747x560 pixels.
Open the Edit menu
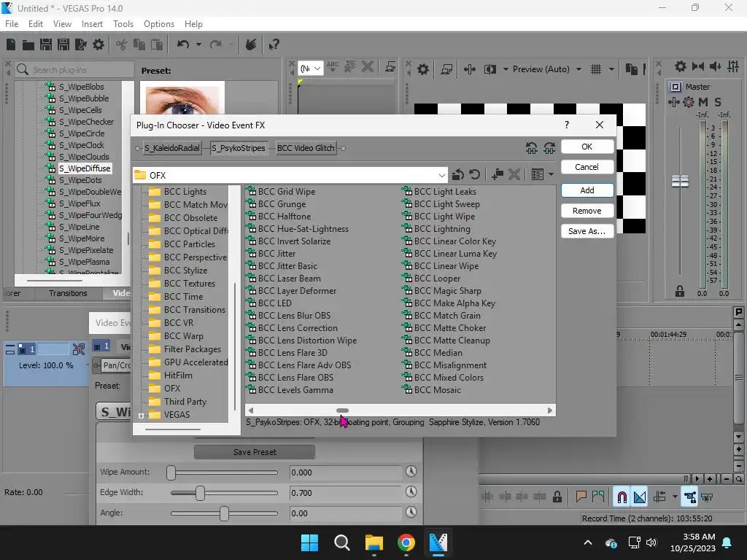tap(36, 24)
